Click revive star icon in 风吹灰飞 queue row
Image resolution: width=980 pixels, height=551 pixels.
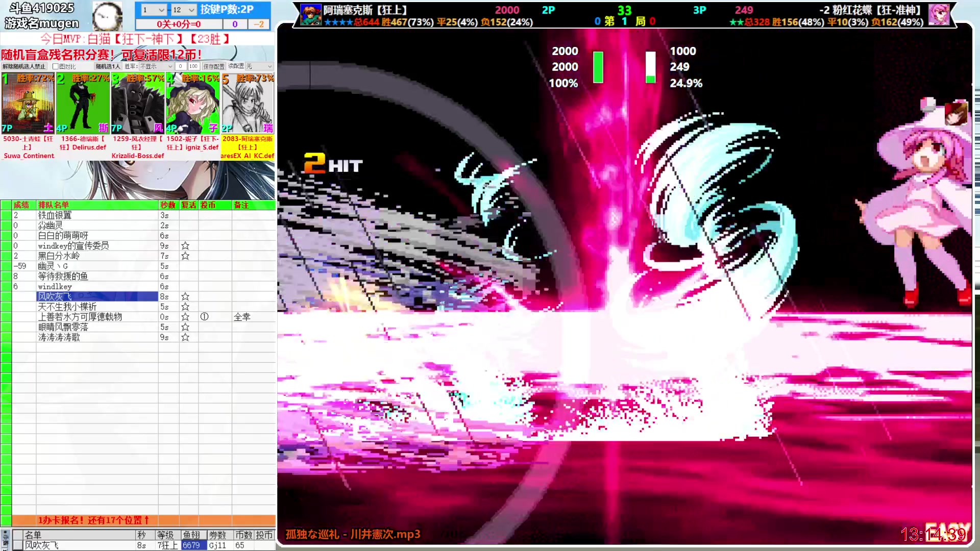pos(185,297)
